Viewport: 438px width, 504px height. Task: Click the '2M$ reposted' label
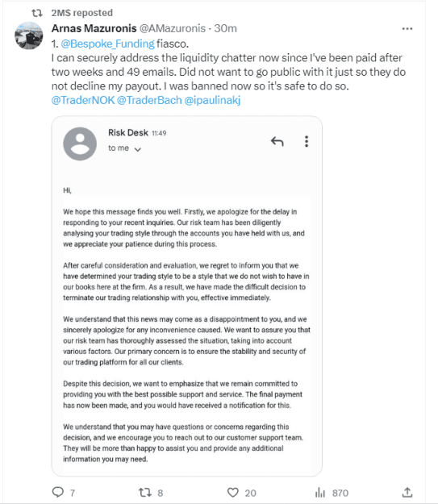point(82,13)
